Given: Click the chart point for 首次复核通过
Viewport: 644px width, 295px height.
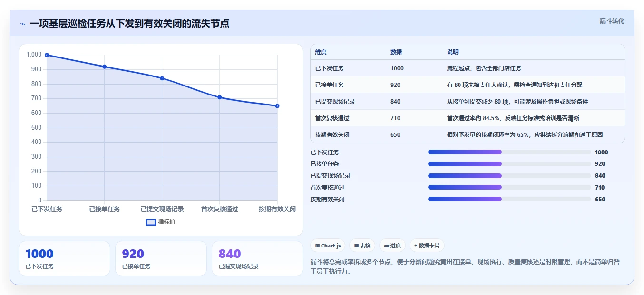Looking at the screenshot, I should pyautogui.click(x=220, y=97).
